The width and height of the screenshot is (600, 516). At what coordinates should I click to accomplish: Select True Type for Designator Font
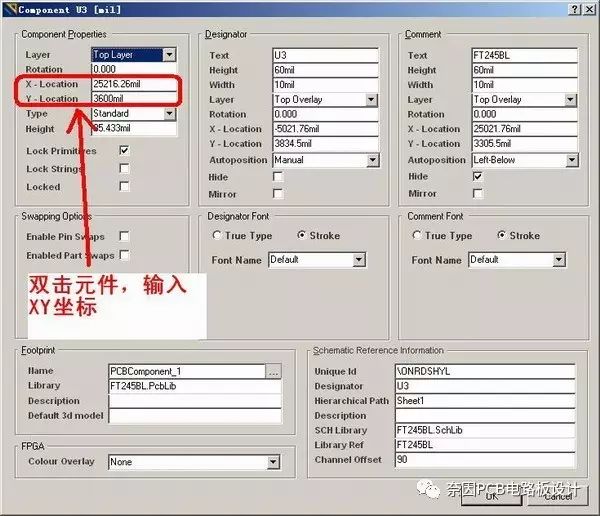click(217, 235)
